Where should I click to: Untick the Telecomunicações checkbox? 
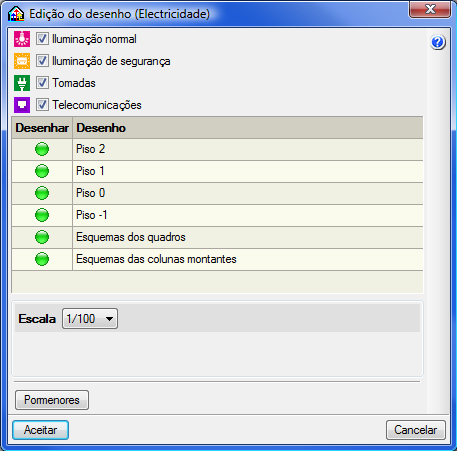pos(42,105)
